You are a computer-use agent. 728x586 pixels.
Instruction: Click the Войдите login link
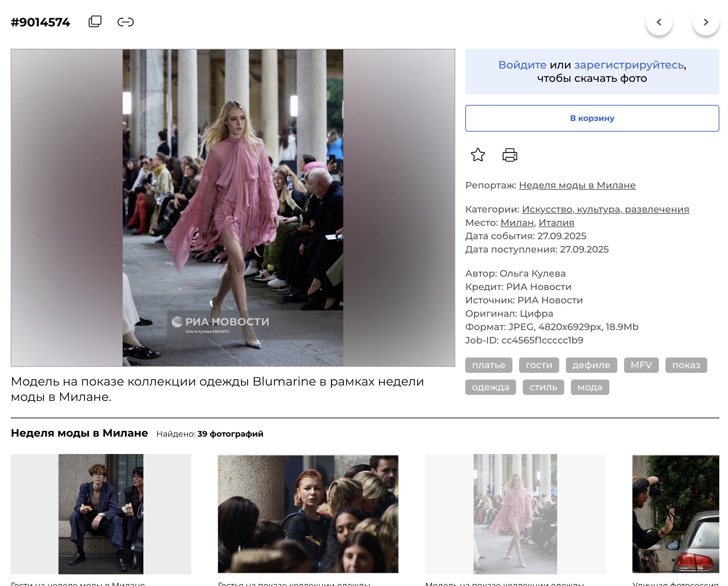522,65
